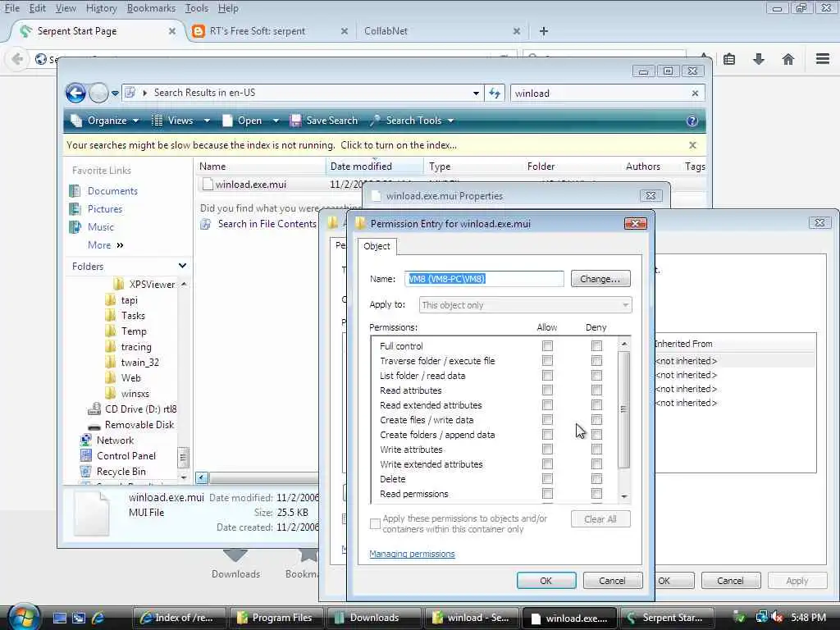The height and width of the screenshot is (630, 840).
Task: Click the permissions list scrollbar thumb
Action: [623, 409]
